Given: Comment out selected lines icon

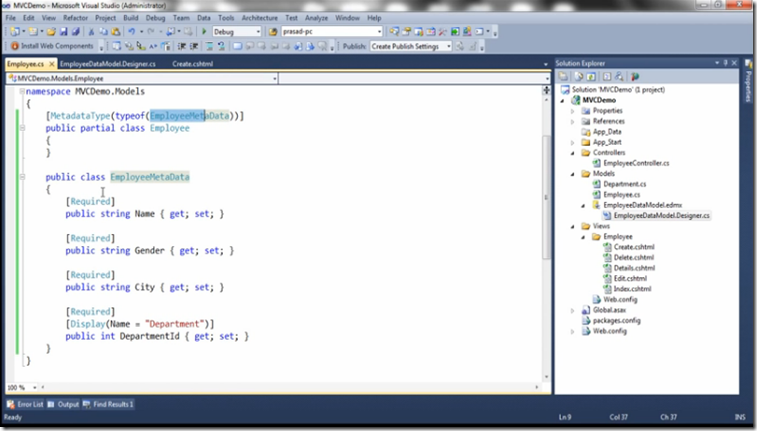Looking at the screenshot, I should pos(209,46).
